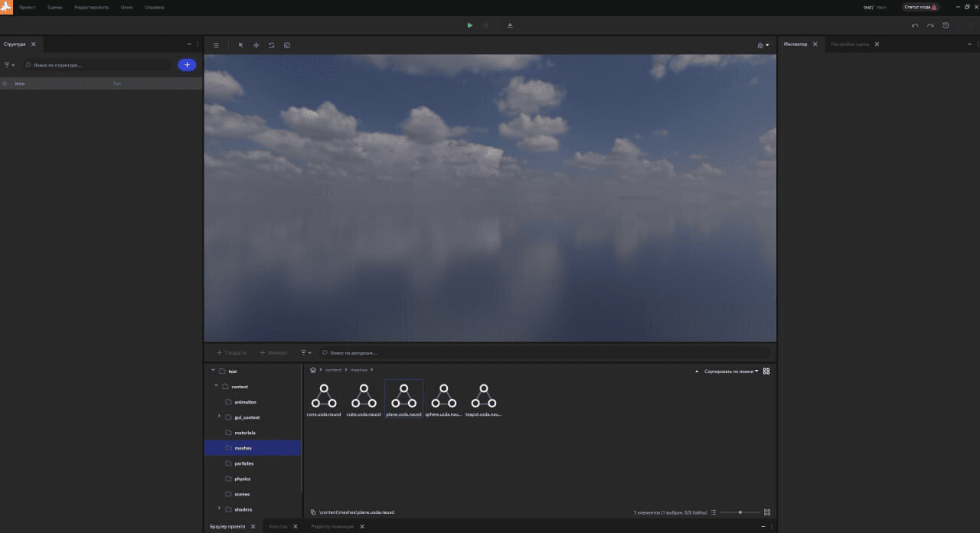Switch to the Браузер проекта tab
Image resolution: width=980 pixels, height=533 pixels.
[227, 526]
